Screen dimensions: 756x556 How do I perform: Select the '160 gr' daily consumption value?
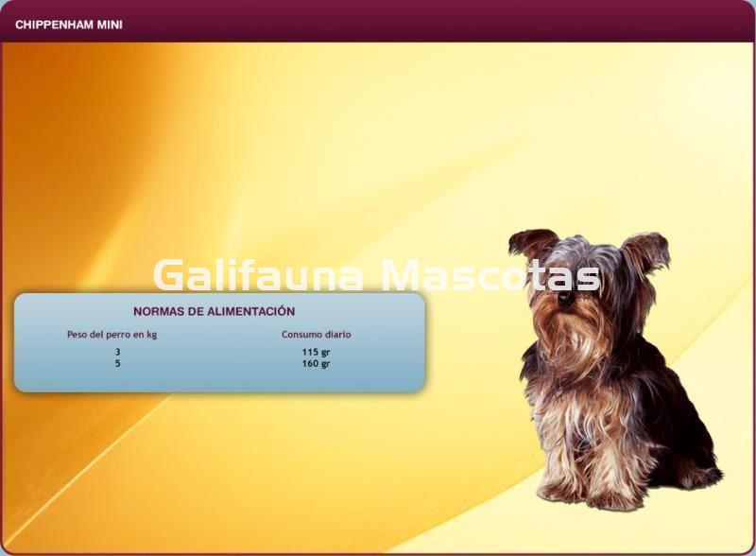pos(317,364)
